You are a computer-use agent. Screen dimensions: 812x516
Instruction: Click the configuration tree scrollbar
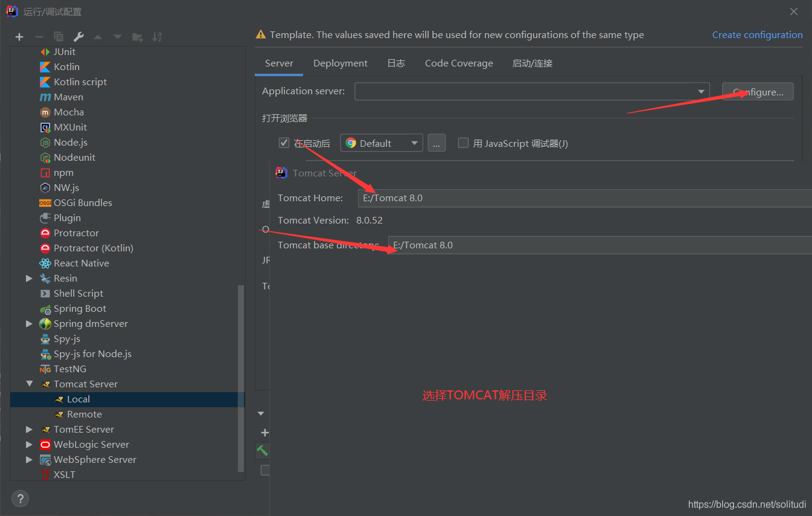[241, 378]
